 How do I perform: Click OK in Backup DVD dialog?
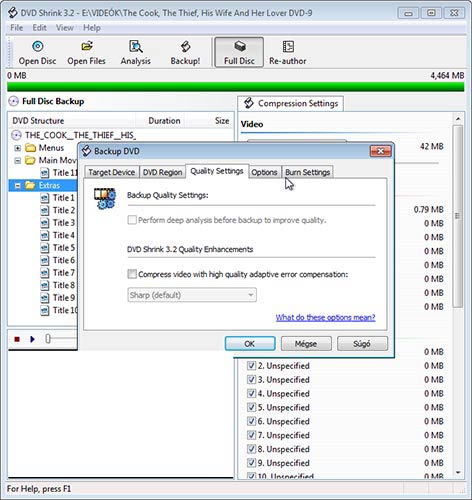pos(250,343)
